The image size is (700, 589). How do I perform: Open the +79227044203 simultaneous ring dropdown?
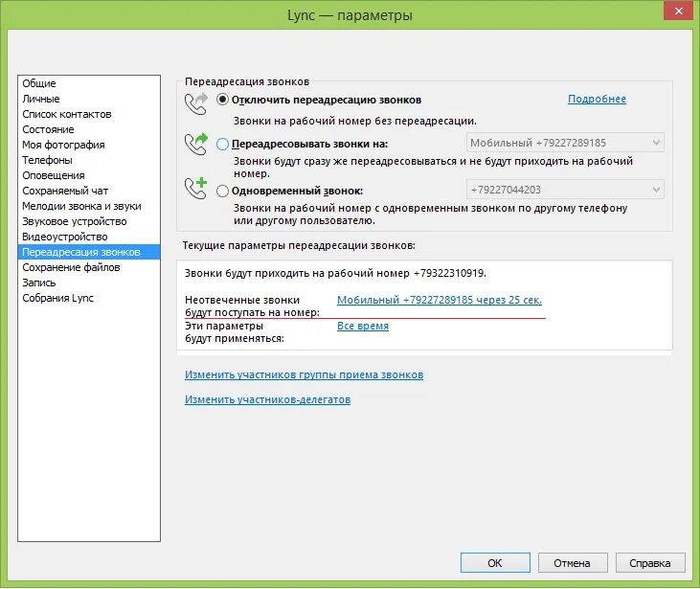[565, 190]
